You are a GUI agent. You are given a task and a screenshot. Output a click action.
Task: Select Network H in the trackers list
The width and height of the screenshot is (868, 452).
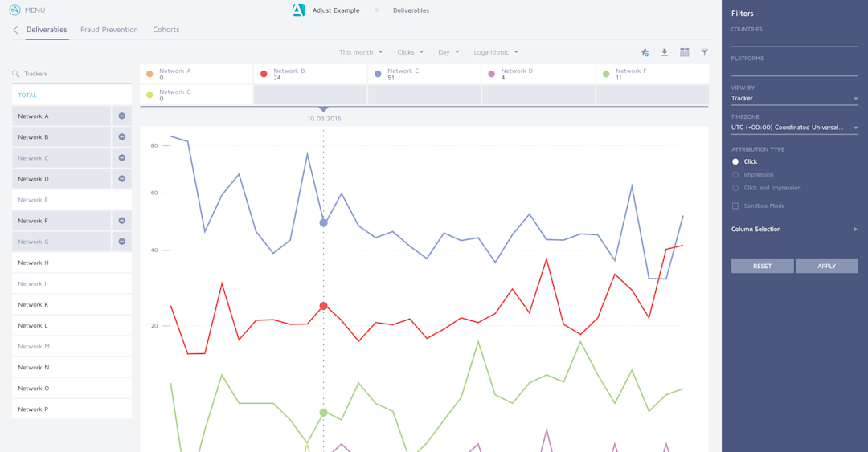pyautogui.click(x=72, y=263)
